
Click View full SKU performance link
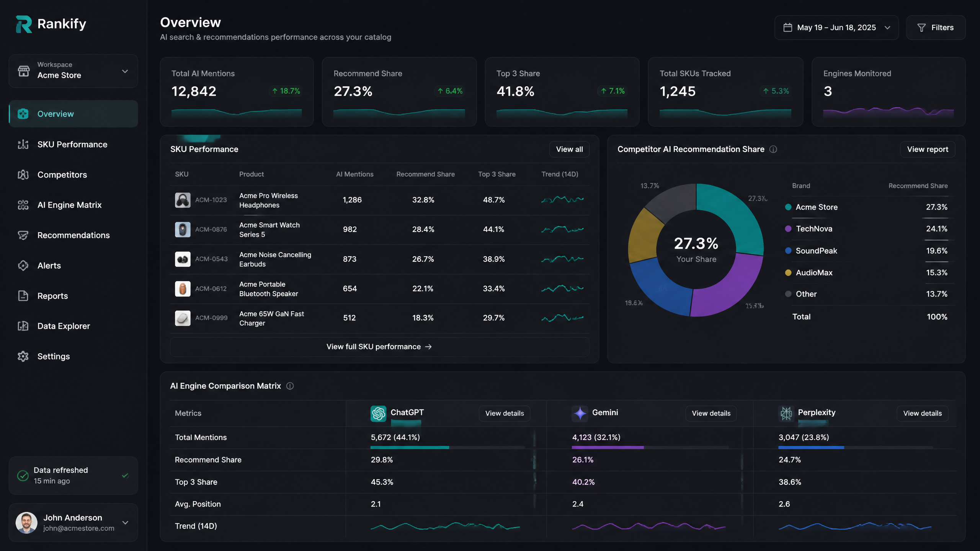[x=379, y=347]
